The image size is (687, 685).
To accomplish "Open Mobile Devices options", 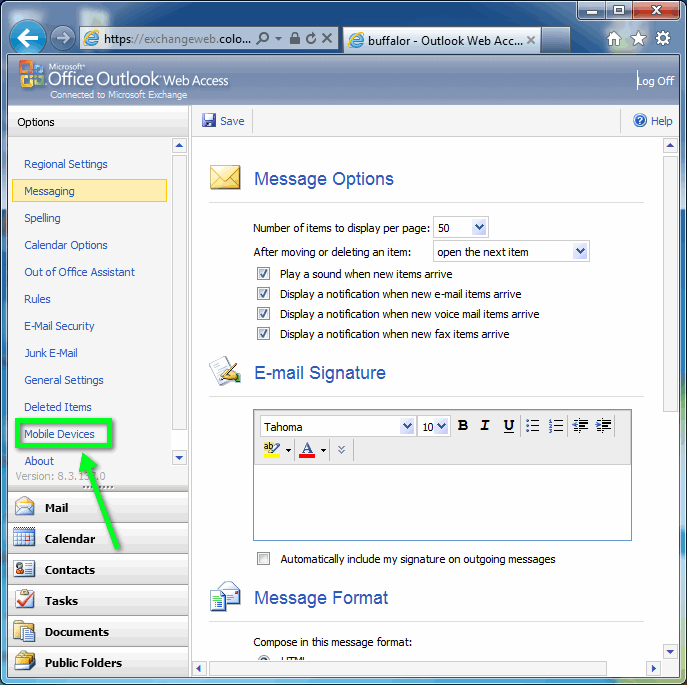I will (x=59, y=434).
